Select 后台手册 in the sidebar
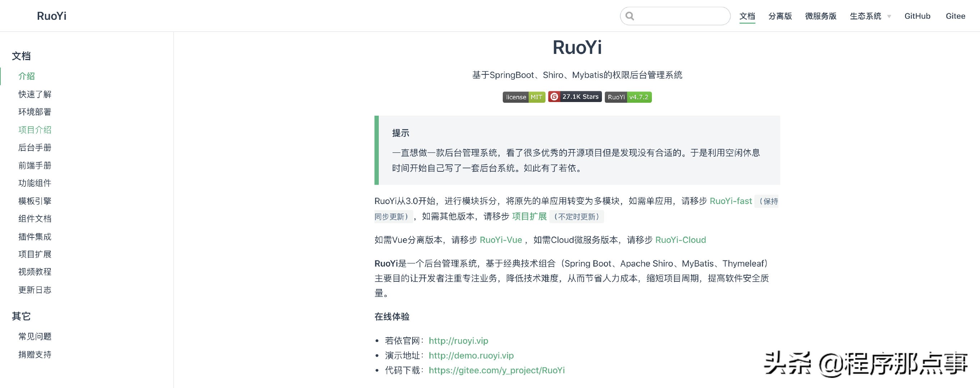Viewport: 980px width, 388px height. coord(34,147)
